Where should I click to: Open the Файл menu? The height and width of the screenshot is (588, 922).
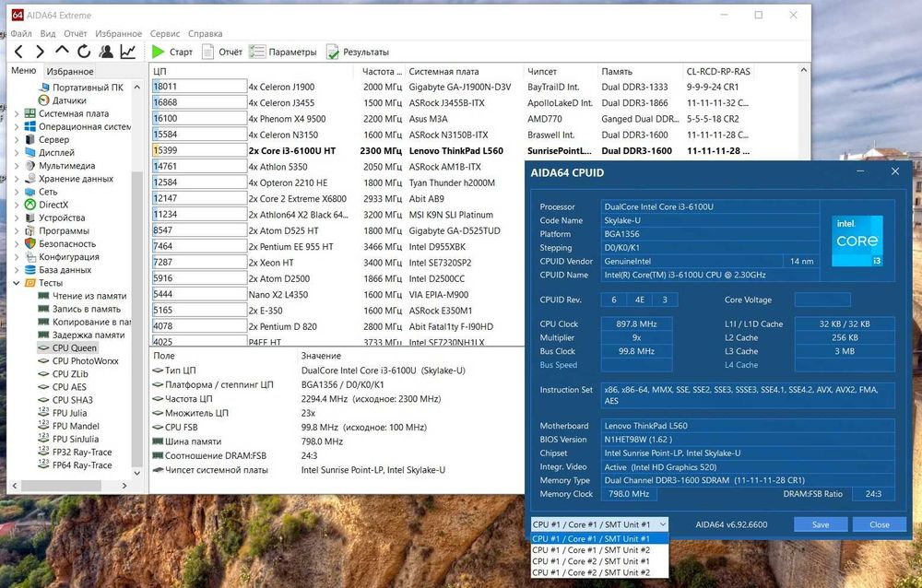(21, 33)
